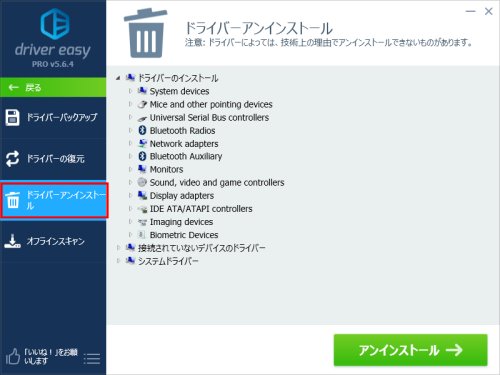Expand the Network adapters node
The width and height of the screenshot is (500, 375).
click(130, 143)
